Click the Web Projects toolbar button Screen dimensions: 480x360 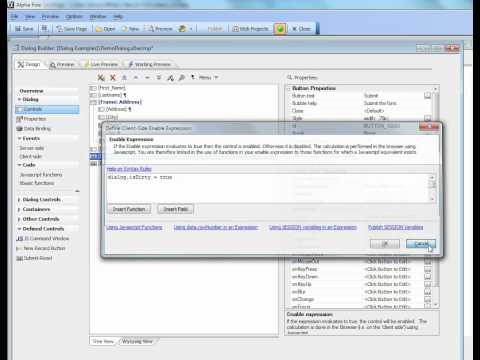tap(250, 29)
